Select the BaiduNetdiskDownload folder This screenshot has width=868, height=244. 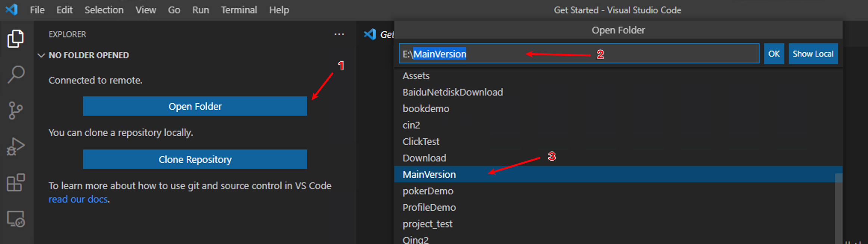click(618, 92)
